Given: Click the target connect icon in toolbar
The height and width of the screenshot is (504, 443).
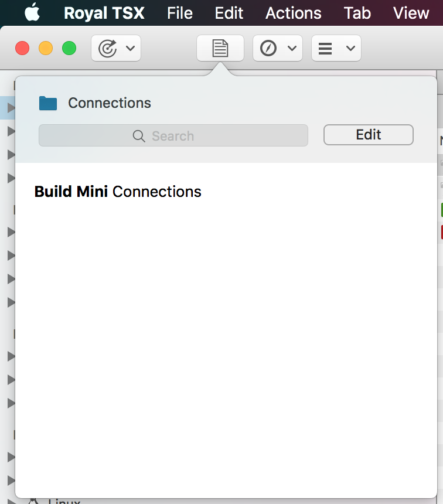Looking at the screenshot, I should (x=107, y=48).
